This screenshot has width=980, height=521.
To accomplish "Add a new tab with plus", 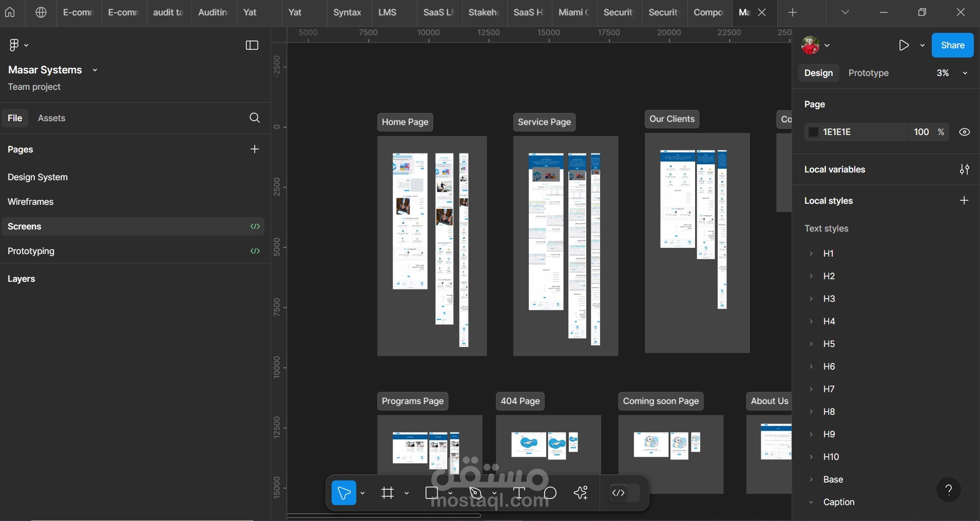I will 793,12.
